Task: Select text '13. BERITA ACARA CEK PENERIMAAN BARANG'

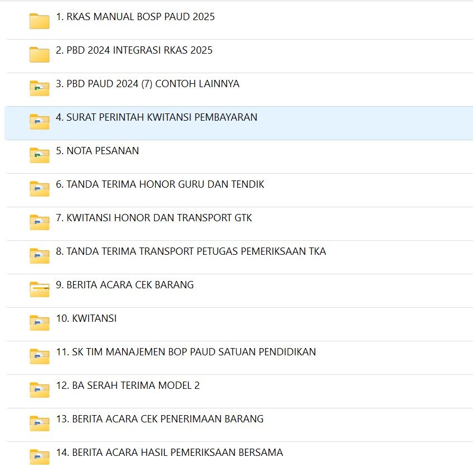Action: (x=160, y=419)
